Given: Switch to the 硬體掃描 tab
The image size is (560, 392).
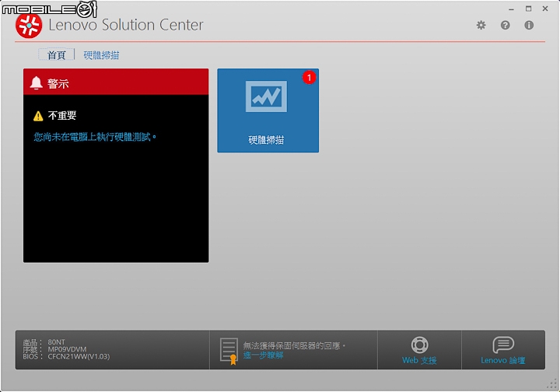Looking at the screenshot, I should click(101, 55).
